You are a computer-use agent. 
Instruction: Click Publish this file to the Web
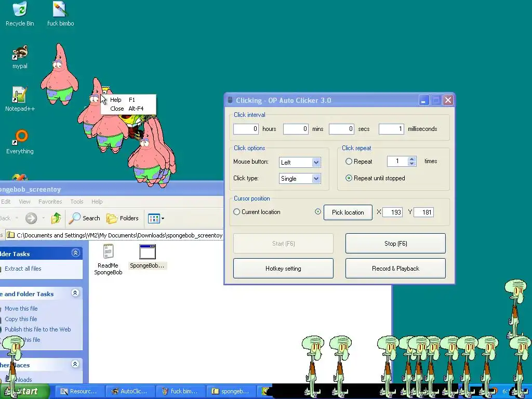[x=37, y=329]
